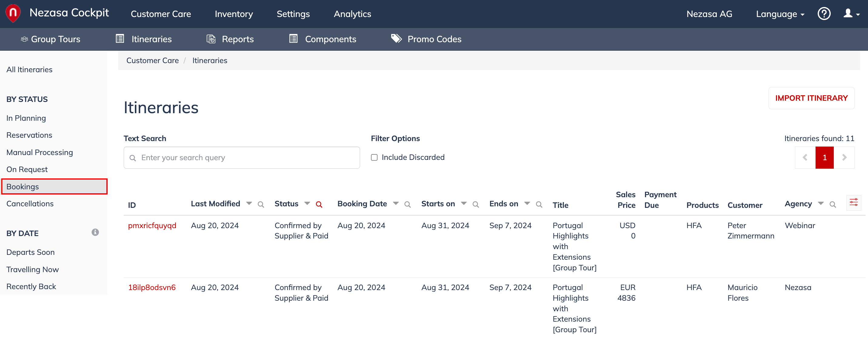The width and height of the screenshot is (868, 338).
Task: Click the Nezaza Cockpit logo icon
Action: click(x=13, y=13)
